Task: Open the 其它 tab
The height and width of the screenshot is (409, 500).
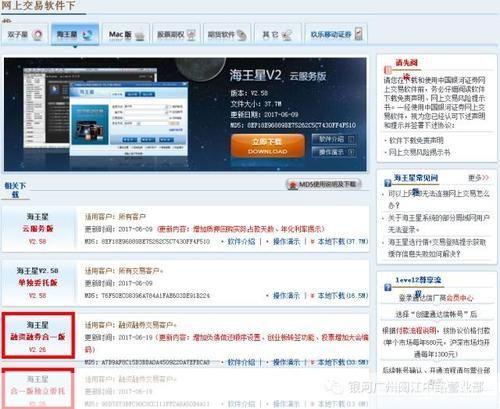Action: [x=278, y=34]
